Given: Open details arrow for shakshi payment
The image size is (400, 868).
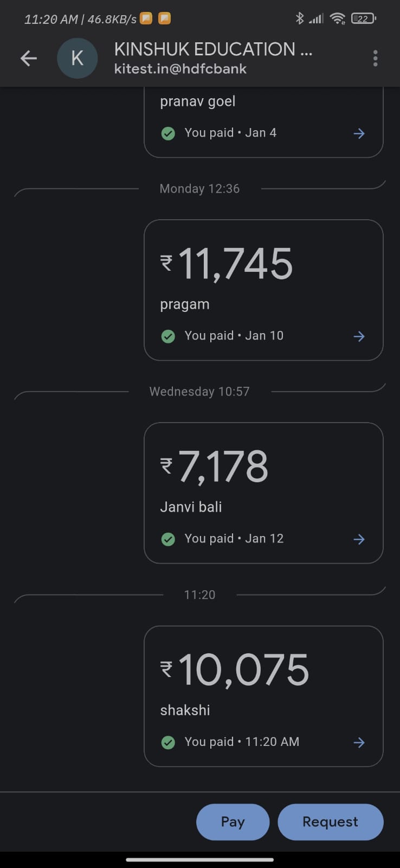Looking at the screenshot, I should pos(359,743).
